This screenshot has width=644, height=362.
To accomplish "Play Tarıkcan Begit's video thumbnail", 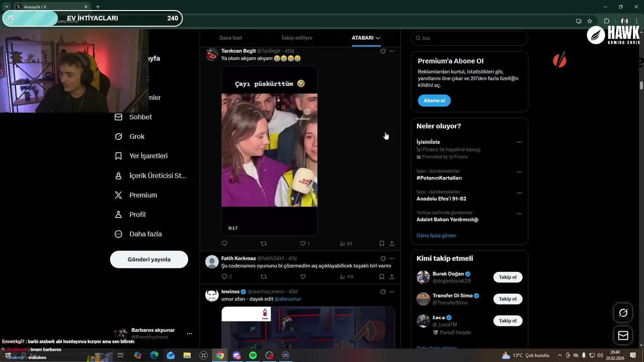I will click(269, 151).
